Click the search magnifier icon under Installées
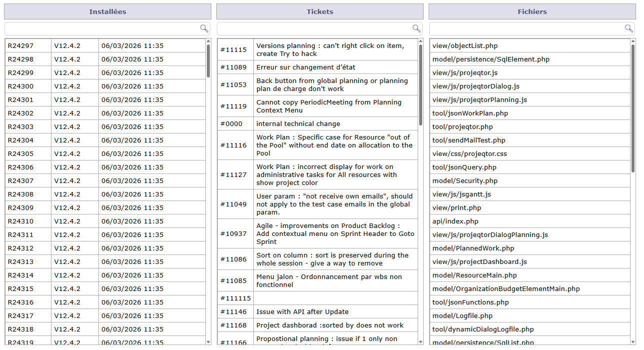This screenshot has height=350, width=644. pyautogui.click(x=204, y=28)
